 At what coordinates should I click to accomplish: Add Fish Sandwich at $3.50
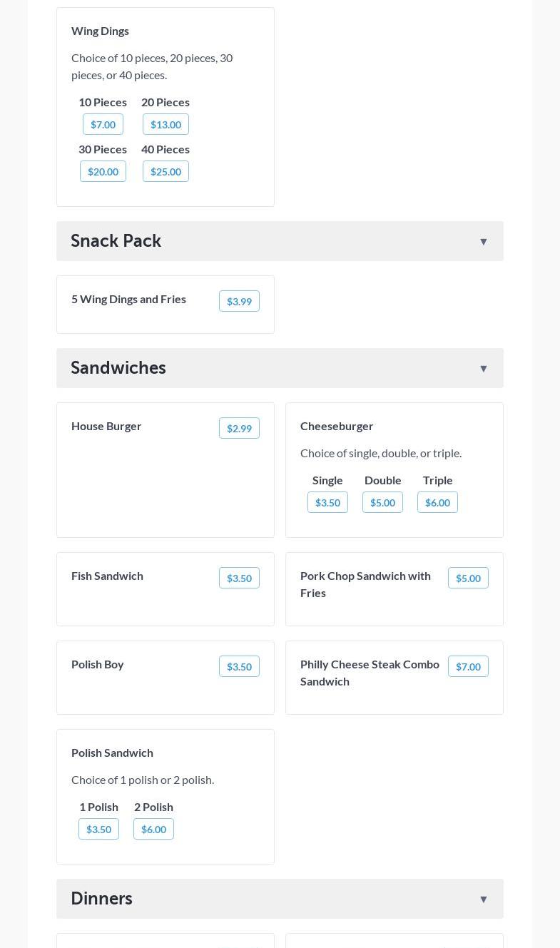(x=239, y=578)
